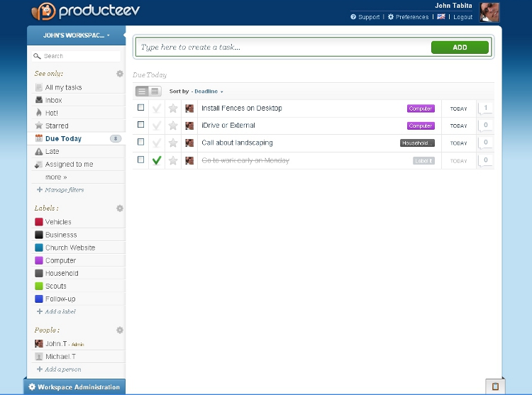Select checkbox for Go to work early task
This screenshot has width=532, height=395.
140,160
